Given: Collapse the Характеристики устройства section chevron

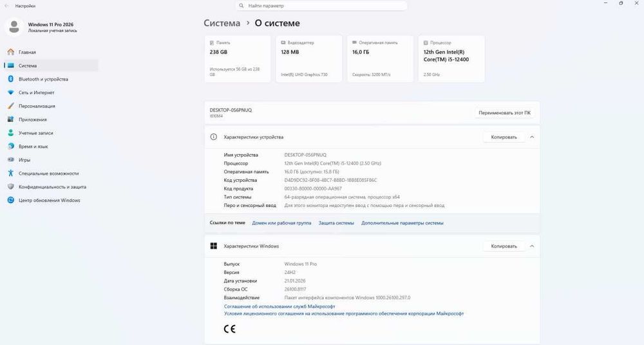Looking at the screenshot, I should pos(532,137).
